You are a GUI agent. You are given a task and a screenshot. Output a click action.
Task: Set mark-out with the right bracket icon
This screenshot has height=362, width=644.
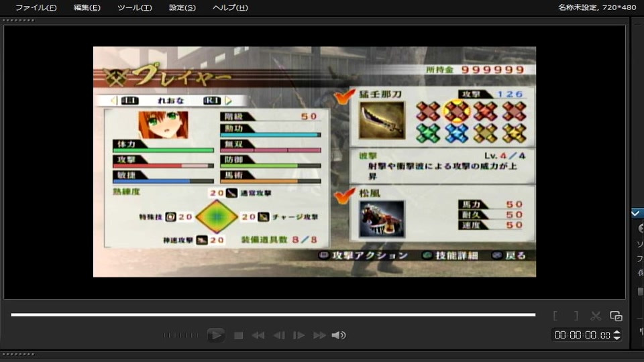coord(576,316)
